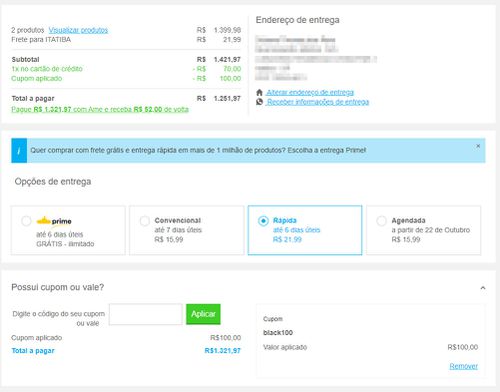Click the WhatsApp icon beside Receber informações

tap(259, 102)
